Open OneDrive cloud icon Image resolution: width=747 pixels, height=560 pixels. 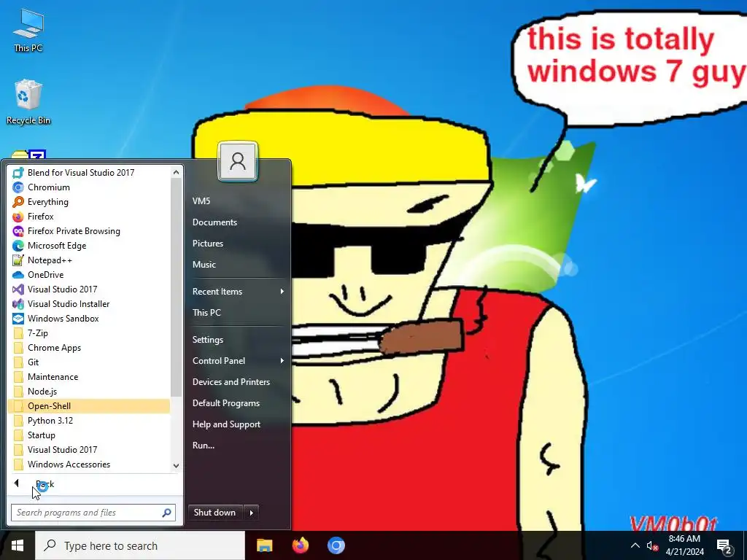click(18, 275)
